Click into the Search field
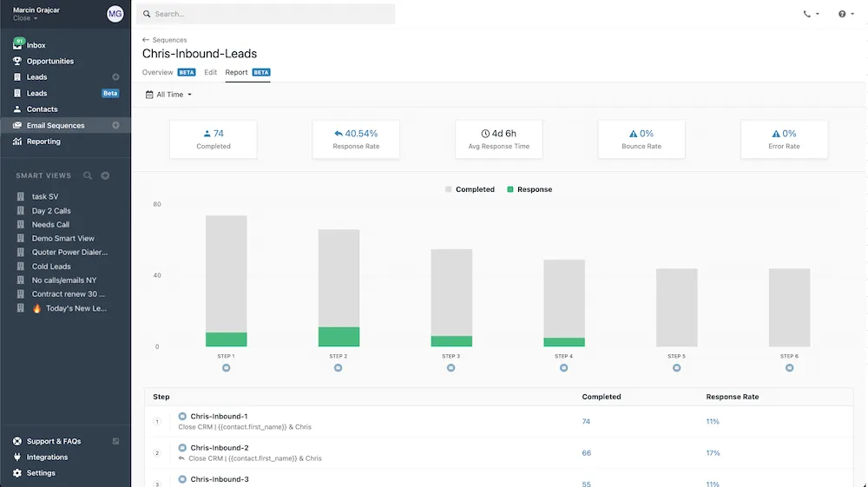 click(266, 14)
